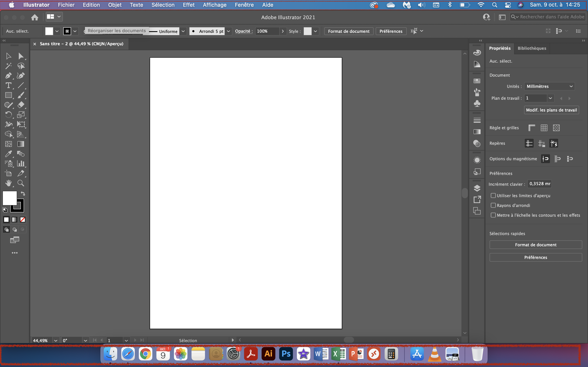Select the Eyedropper tool
The image size is (588, 367).
(9, 154)
